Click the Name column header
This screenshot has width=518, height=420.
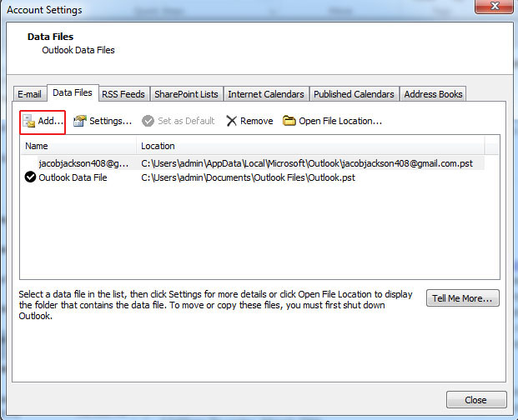click(x=78, y=146)
